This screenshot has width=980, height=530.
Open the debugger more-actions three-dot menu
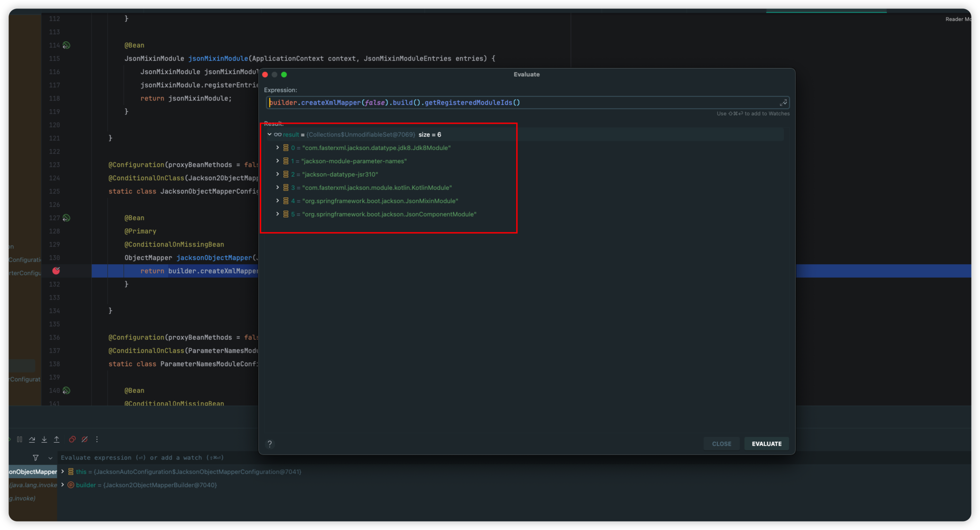(97, 439)
